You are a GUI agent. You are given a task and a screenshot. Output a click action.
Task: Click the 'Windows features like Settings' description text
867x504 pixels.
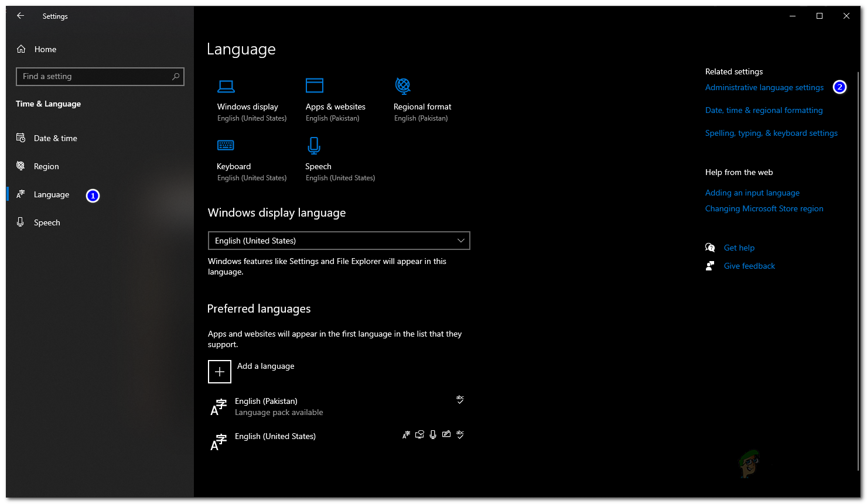pos(327,266)
